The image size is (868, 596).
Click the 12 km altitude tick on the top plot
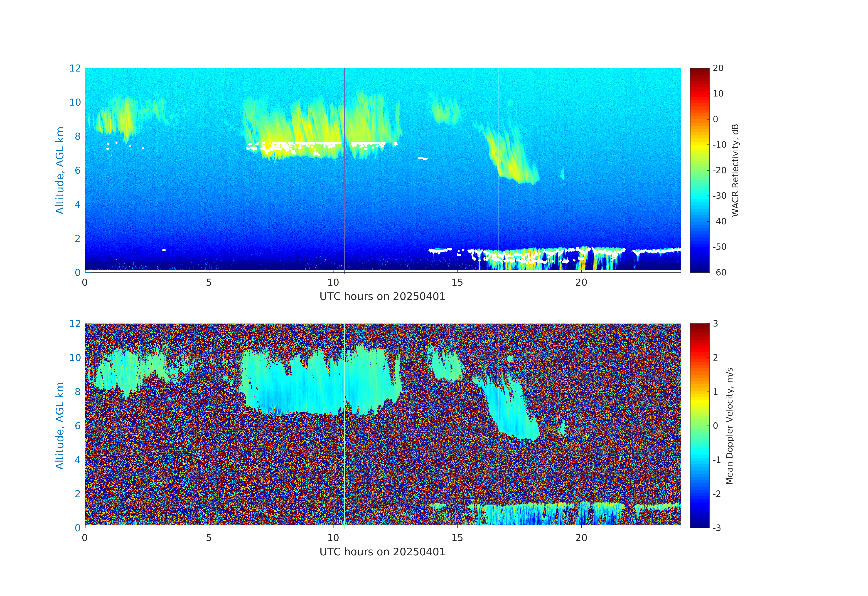tap(75, 68)
